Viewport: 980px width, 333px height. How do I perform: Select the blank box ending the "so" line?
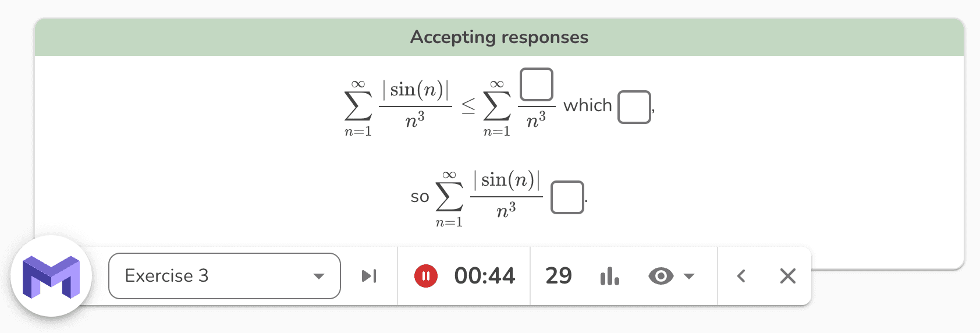567,197
